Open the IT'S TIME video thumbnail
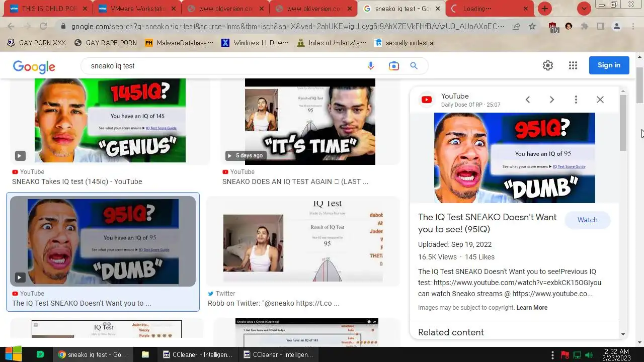This screenshot has width=644, height=362. click(x=310, y=122)
